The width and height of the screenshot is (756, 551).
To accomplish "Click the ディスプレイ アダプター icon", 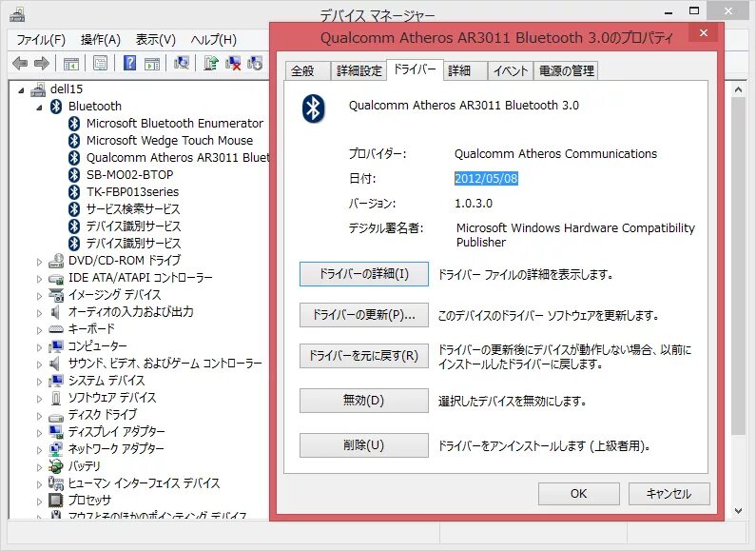I will 56,432.
